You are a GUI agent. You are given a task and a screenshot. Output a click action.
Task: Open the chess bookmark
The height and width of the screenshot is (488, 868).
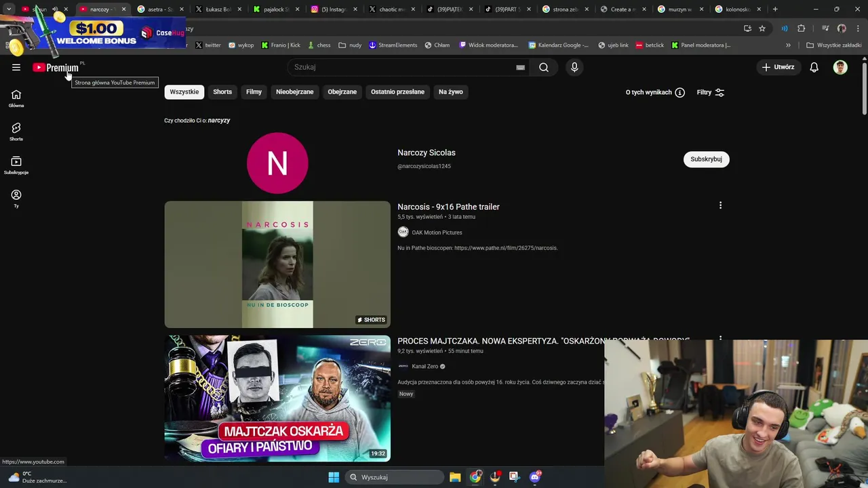(319, 45)
